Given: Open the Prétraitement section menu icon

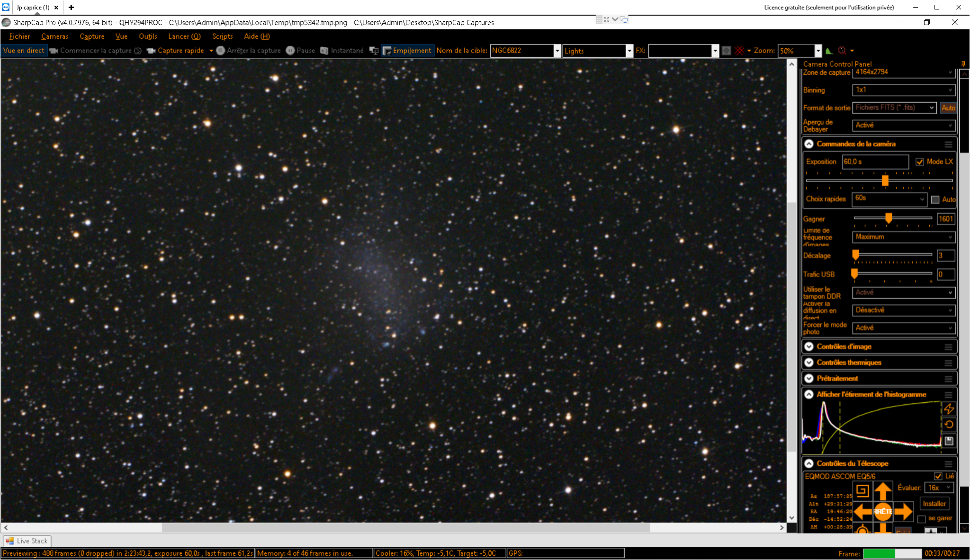Looking at the screenshot, I should pyautogui.click(x=948, y=379).
